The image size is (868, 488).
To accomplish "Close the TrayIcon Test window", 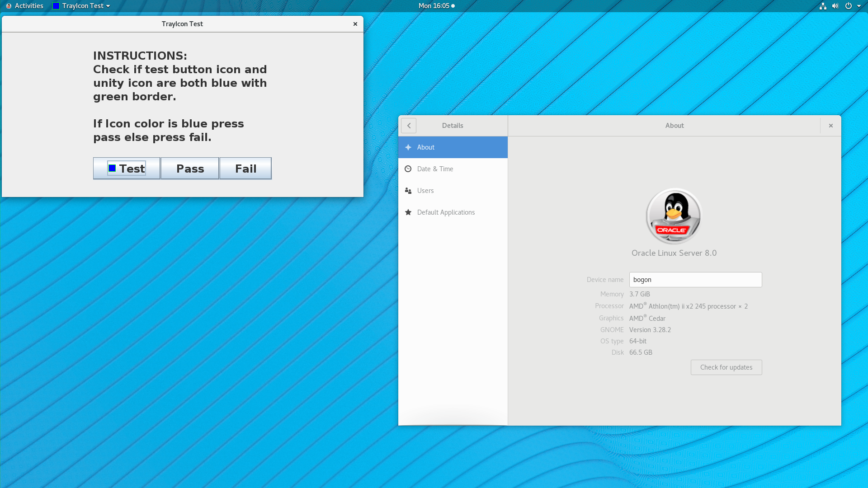I will (x=355, y=24).
